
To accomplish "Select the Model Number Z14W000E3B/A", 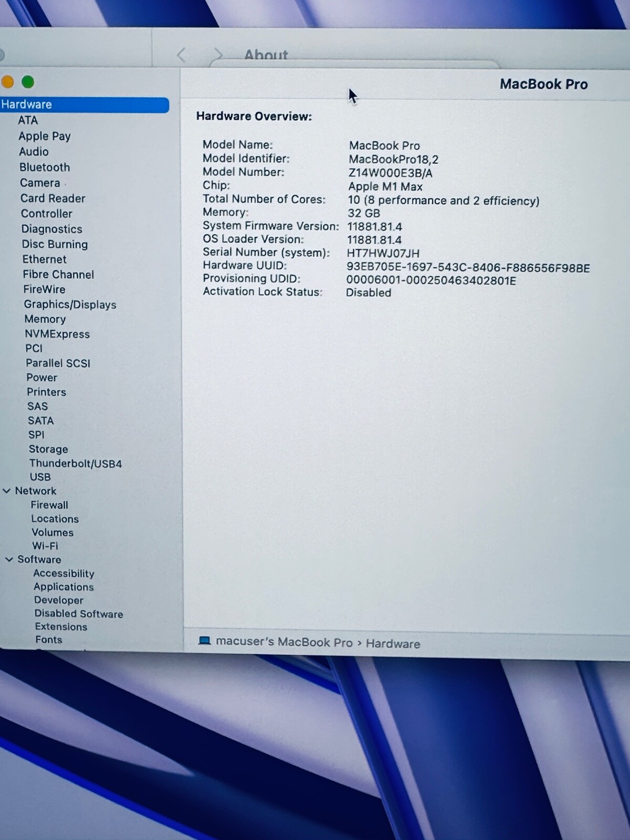I will click(x=391, y=173).
